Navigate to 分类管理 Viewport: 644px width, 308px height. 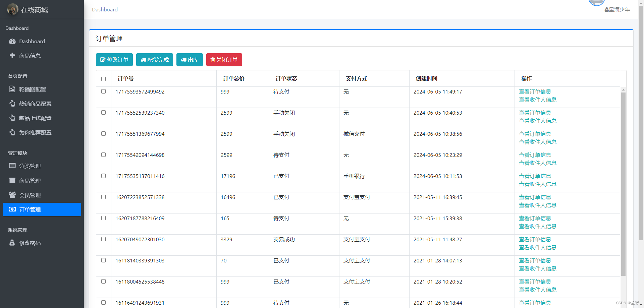42,166
